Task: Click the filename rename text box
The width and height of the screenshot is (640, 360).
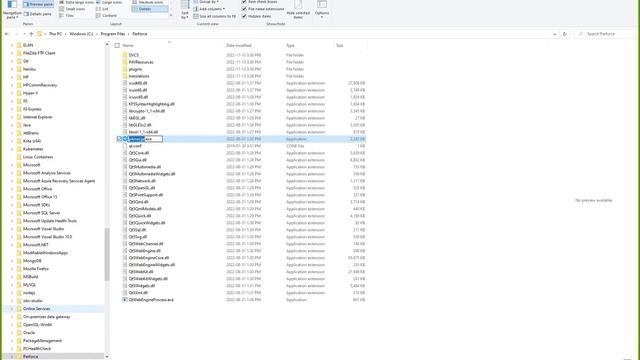Action: 145,139
